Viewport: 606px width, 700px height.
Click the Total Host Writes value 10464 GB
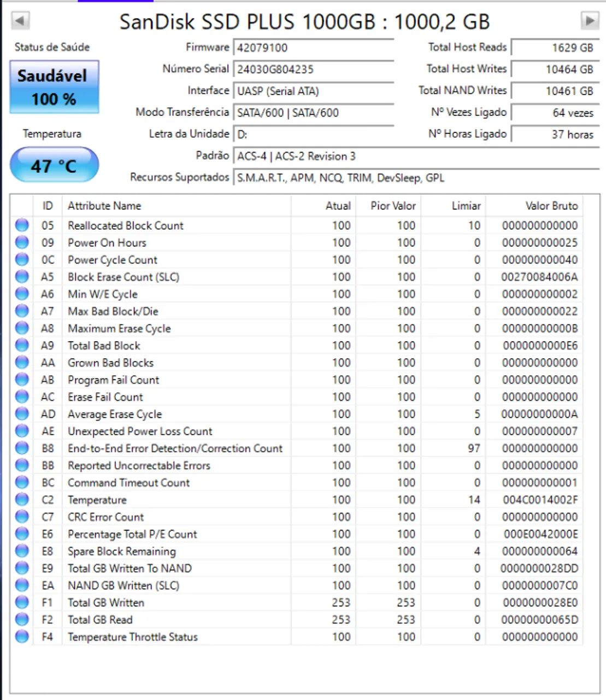555,69
